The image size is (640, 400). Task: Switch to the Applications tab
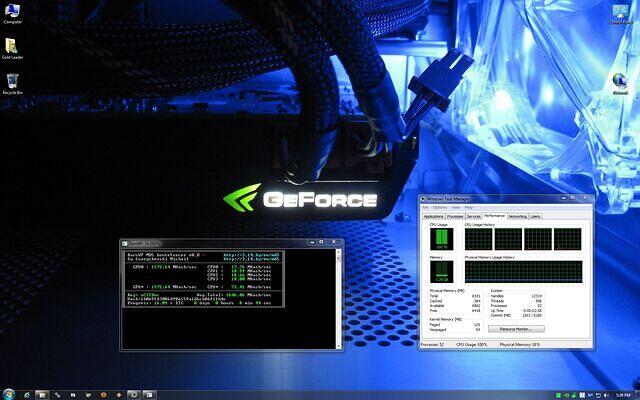[x=433, y=215]
